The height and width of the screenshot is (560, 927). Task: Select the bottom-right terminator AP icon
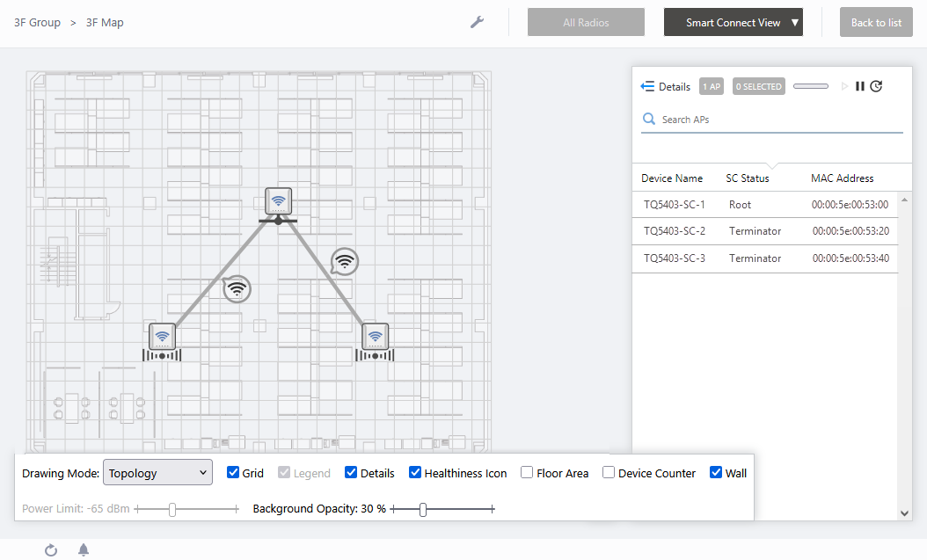point(376,336)
